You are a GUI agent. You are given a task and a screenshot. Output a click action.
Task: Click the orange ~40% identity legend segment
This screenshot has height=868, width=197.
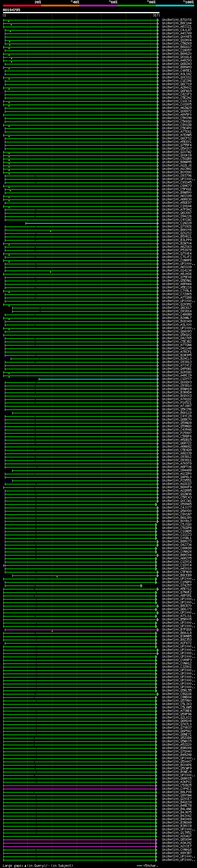point(60,6)
